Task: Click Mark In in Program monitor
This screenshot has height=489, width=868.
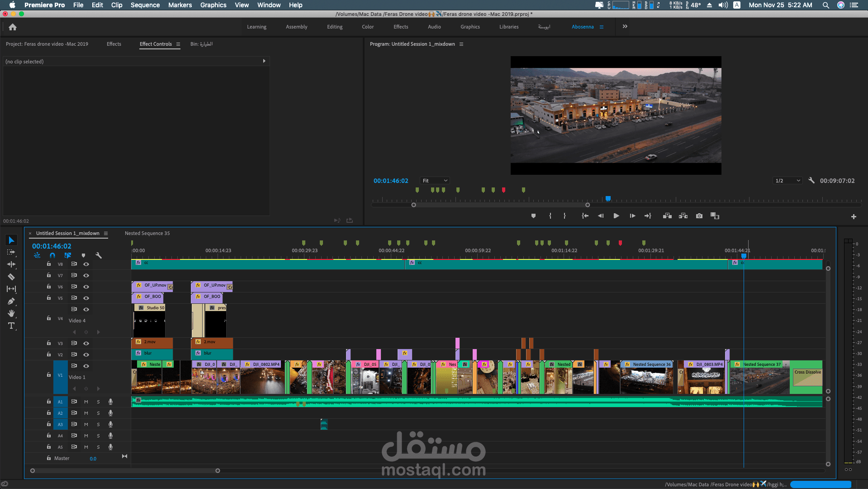Action: coord(550,216)
